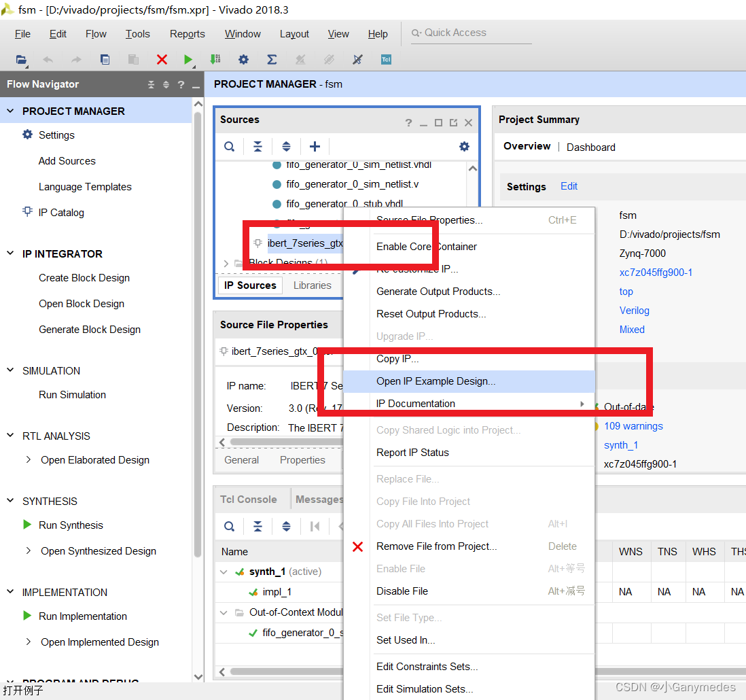
Task: Expand Open Implemented Design
Action: 28,642
